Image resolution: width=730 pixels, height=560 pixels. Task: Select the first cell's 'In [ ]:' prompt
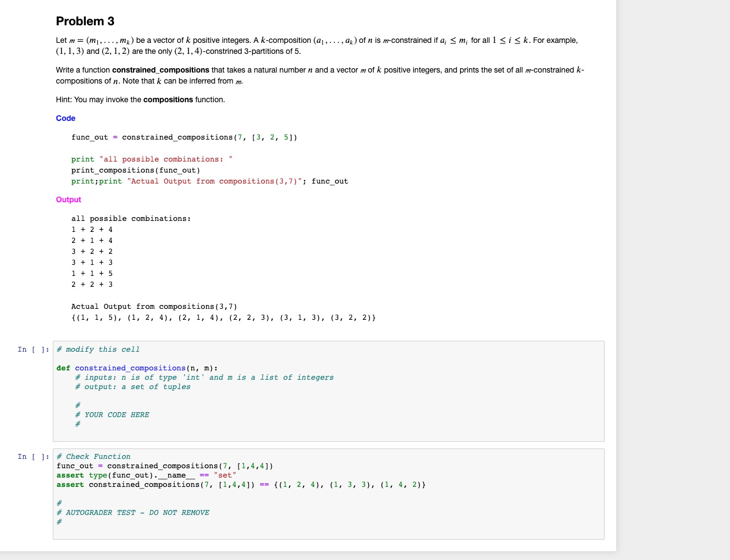(x=33, y=350)
